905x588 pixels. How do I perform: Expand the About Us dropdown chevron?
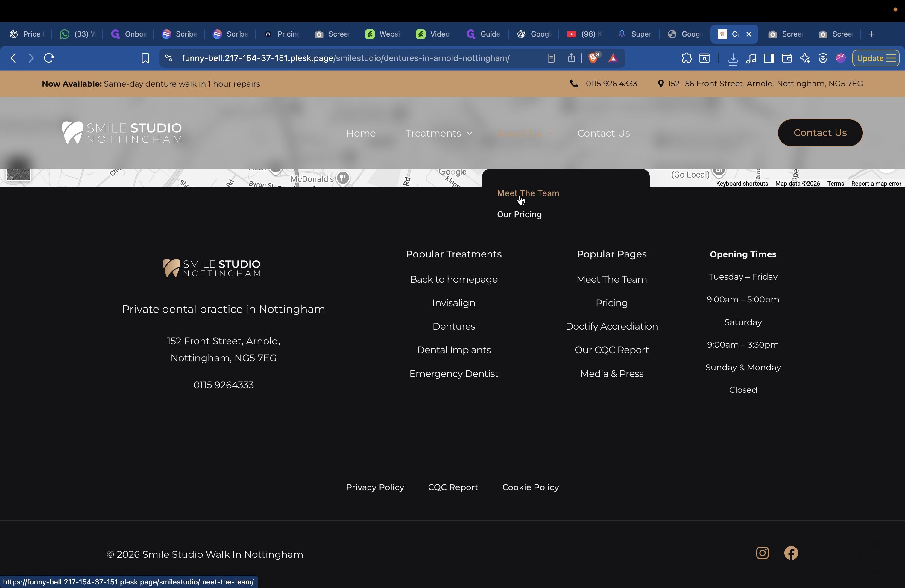click(550, 133)
